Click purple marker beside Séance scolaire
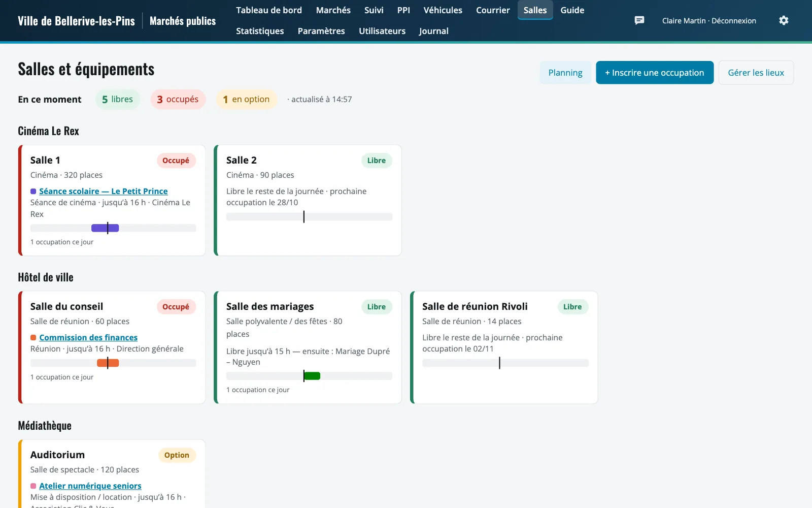Screen dimensions: 812x508 [x=33, y=192]
